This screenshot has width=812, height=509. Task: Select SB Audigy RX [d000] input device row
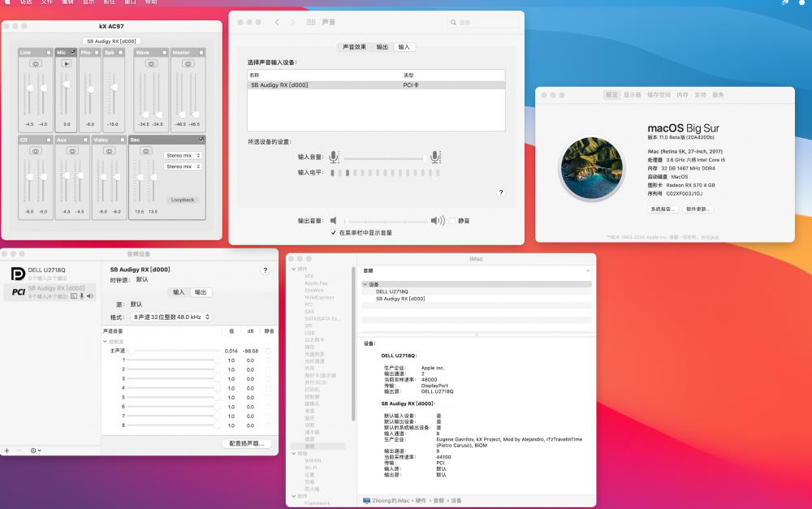click(x=376, y=85)
